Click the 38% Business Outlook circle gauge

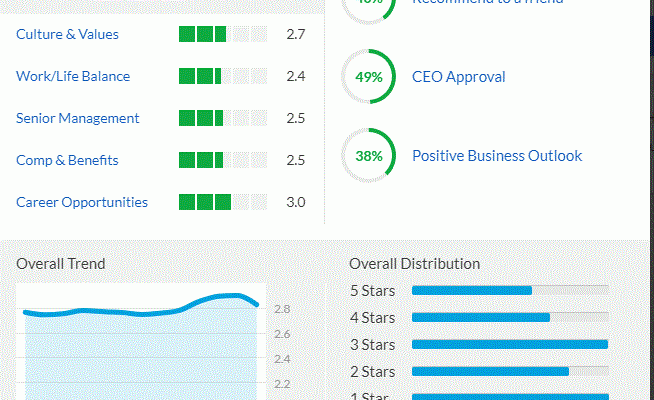click(x=369, y=155)
